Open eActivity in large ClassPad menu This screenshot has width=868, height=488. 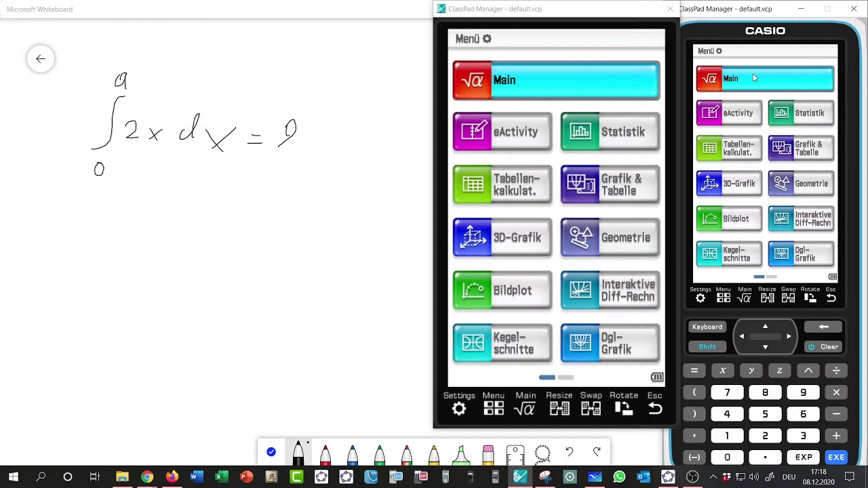pos(502,131)
